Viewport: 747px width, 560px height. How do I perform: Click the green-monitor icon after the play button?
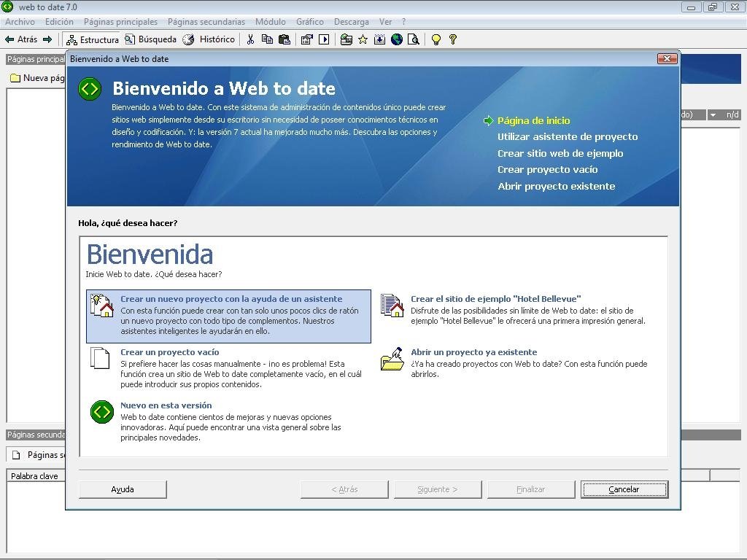point(347,39)
